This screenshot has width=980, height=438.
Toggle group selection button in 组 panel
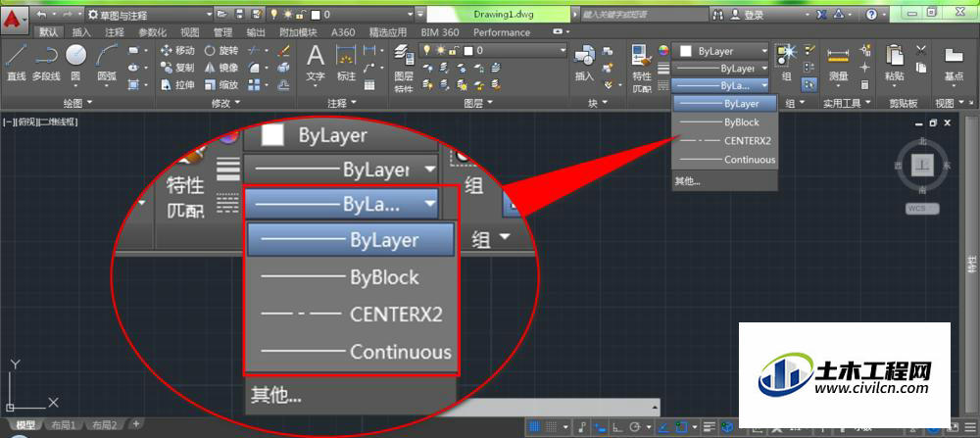pyautogui.click(x=809, y=84)
